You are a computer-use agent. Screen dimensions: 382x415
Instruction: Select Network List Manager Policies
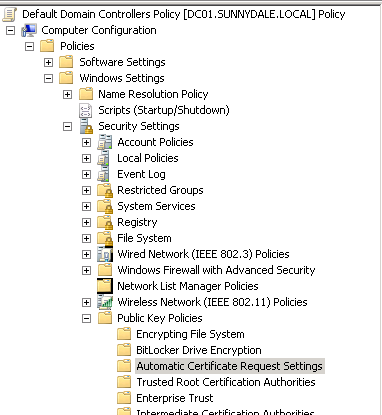188,286
